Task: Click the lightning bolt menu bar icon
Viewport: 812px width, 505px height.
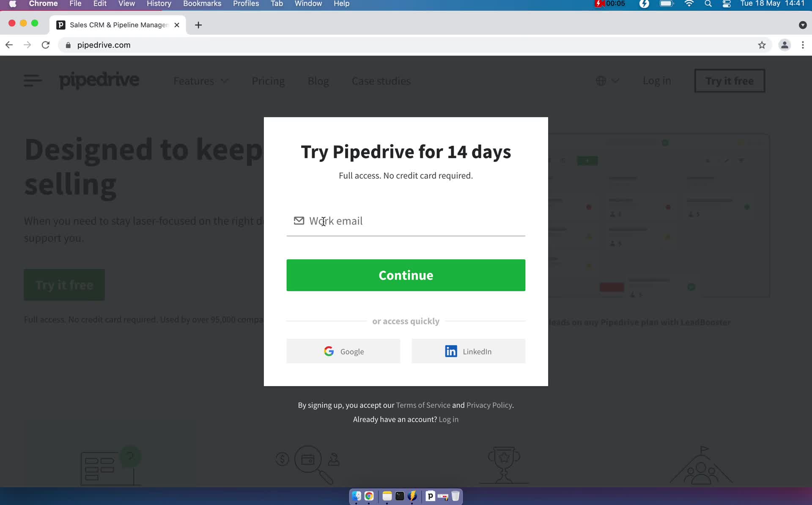Action: [x=644, y=4]
